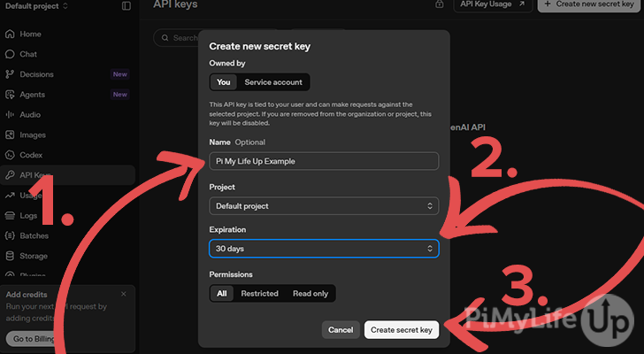The width and height of the screenshot is (644, 354).
Task: Open the Expiration 30 days dropdown
Action: (x=324, y=249)
